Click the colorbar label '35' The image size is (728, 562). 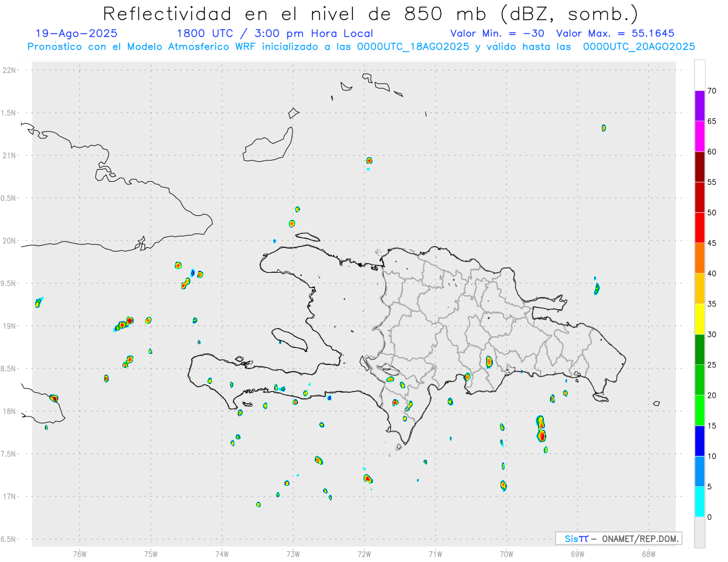coord(712,304)
